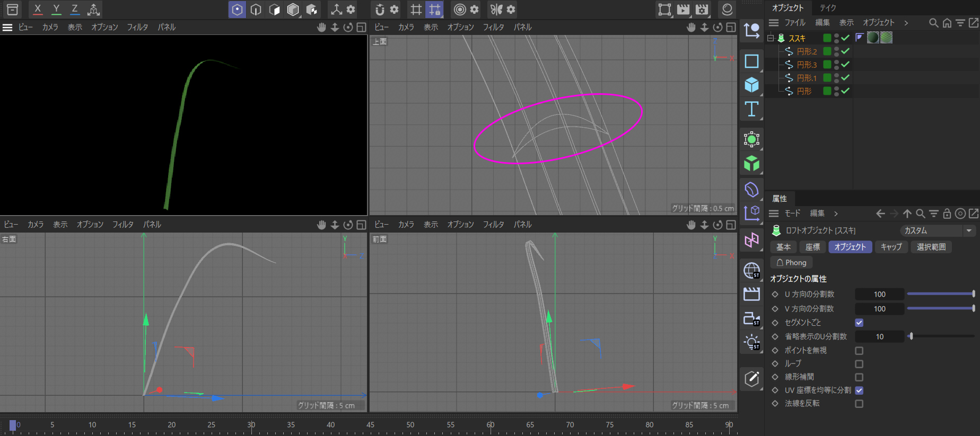Open the ファイル menu in the Object Manager
Viewport: 980px width, 436px height.
(x=794, y=23)
